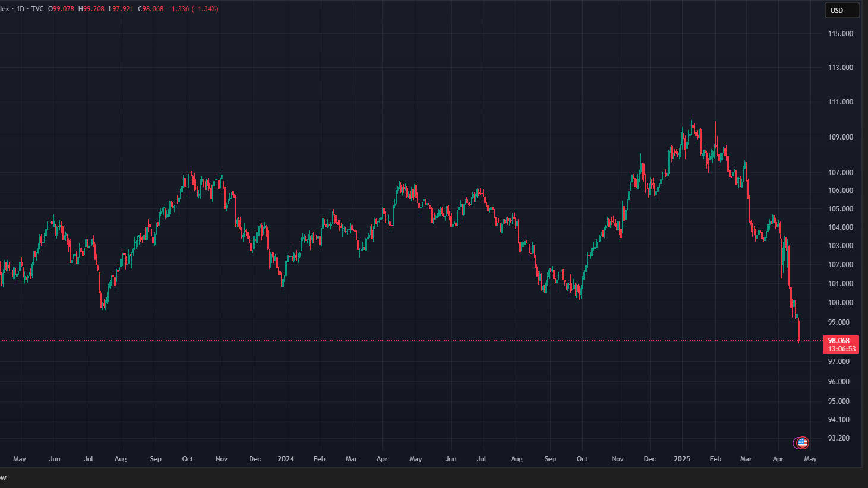The width and height of the screenshot is (868, 488).
Task: Click the 97.000 price axis label
Action: 839,362
